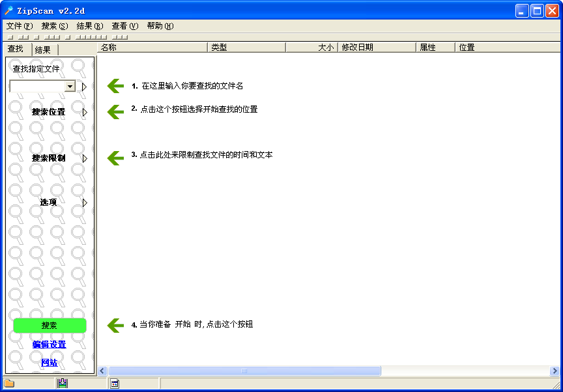This screenshot has height=392, width=563.
Task: Open the 文件(F) menu
Action: pos(19,26)
